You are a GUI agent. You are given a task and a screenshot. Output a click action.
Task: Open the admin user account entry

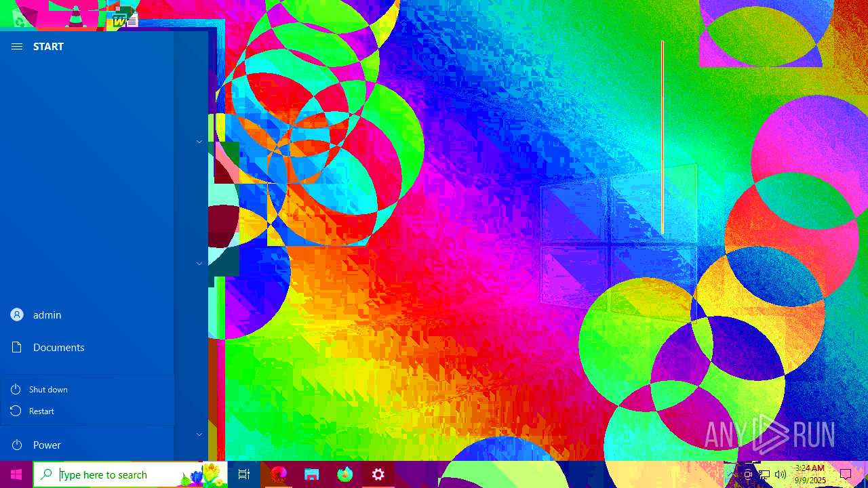click(87, 315)
